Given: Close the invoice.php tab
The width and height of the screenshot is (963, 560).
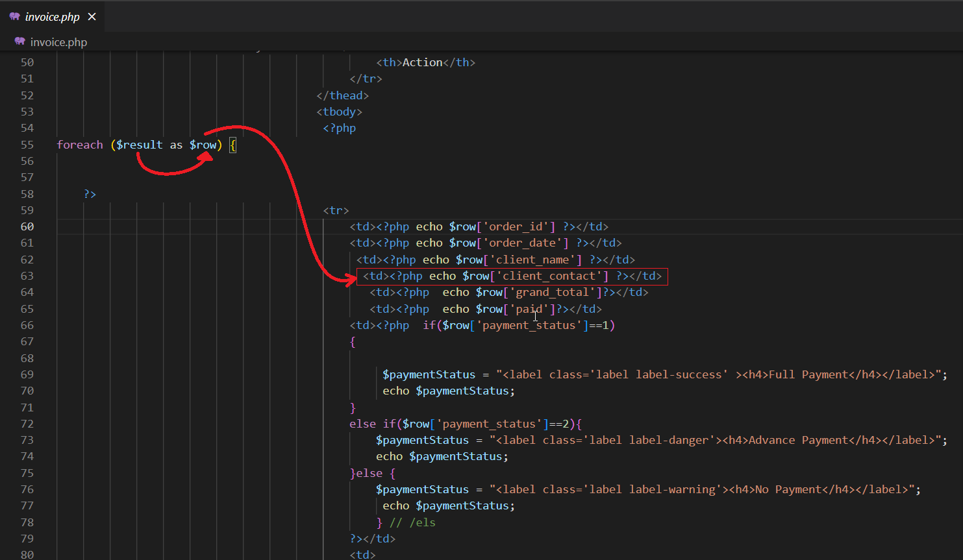Looking at the screenshot, I should [92, 17].
